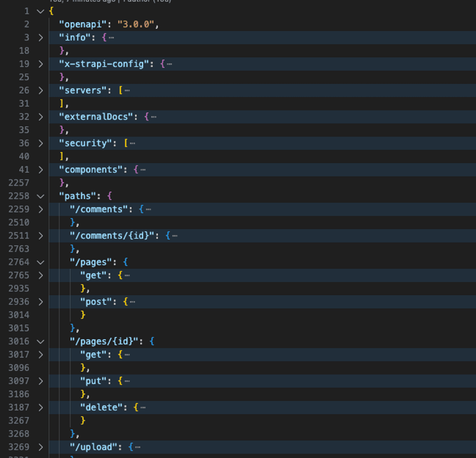Screen dimensions: 476x458
Task: Click line number 2 in the gutter
Action: [x=27, y=25]
